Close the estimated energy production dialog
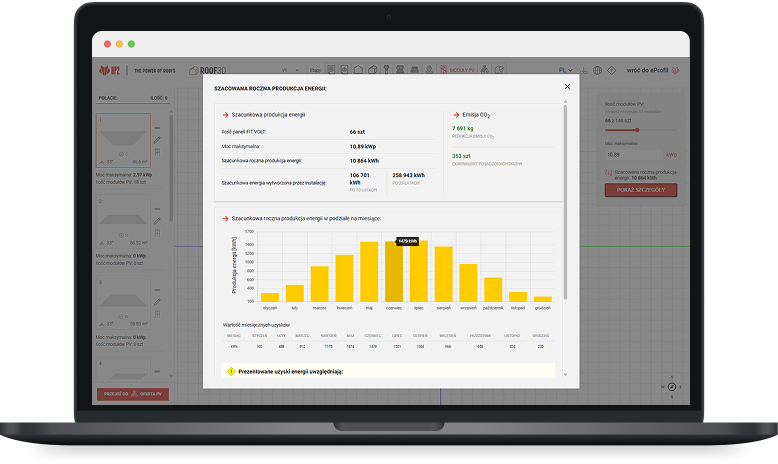The width and height of the screenshot is (778, 464). point(567,87)
